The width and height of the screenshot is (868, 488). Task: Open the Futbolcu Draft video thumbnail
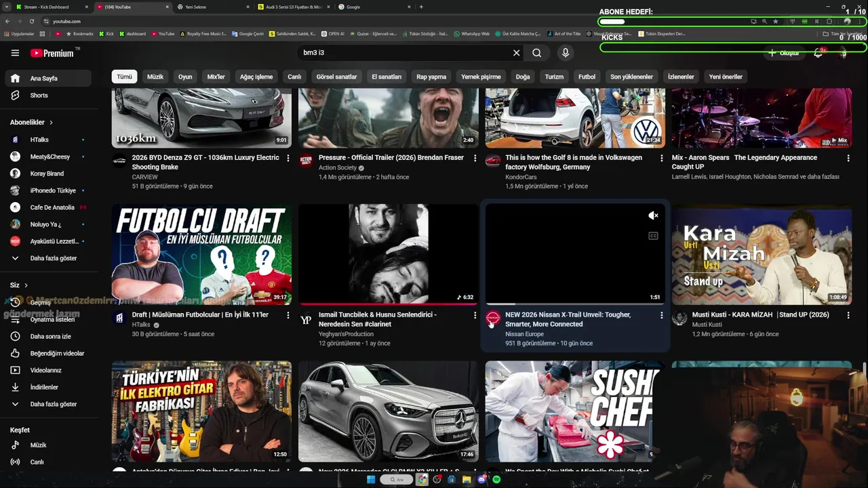pos(201,254)
